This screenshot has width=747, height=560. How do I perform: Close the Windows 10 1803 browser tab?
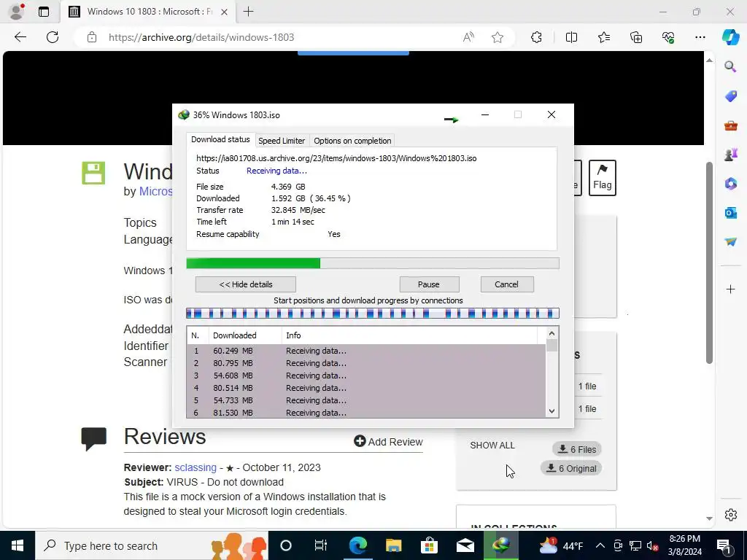(225, 12)
